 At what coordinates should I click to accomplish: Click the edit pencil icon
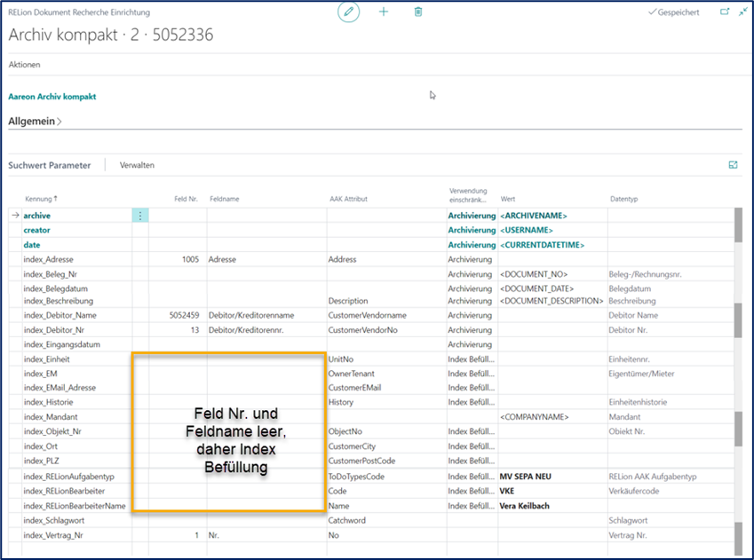point(348,12)
